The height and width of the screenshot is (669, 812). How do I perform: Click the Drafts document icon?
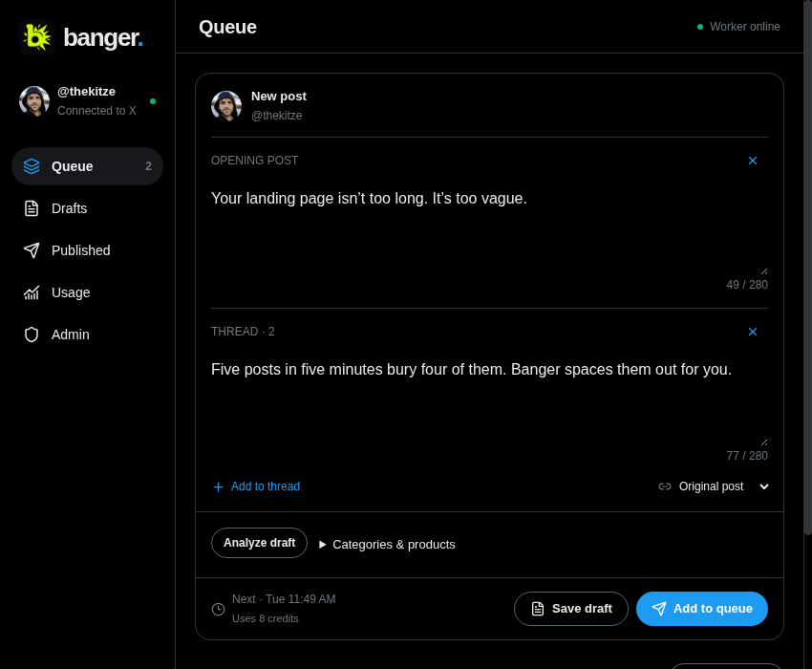click(x=32, y=208)
